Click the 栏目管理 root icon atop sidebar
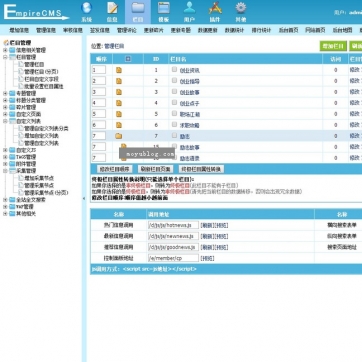Image resolution: width=362 pixels, height=362 pixels. point(6,43)
